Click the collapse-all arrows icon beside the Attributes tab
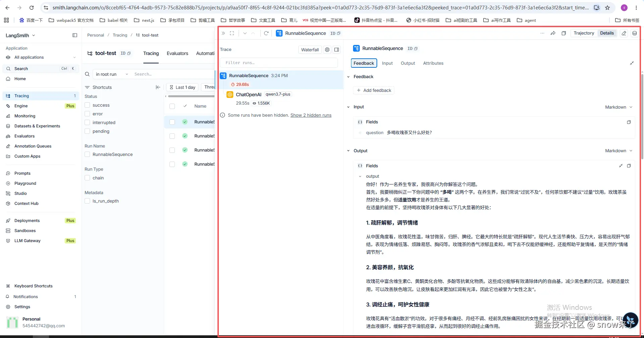The height and width of the screenshot is (338, 644). coord(632,63)
